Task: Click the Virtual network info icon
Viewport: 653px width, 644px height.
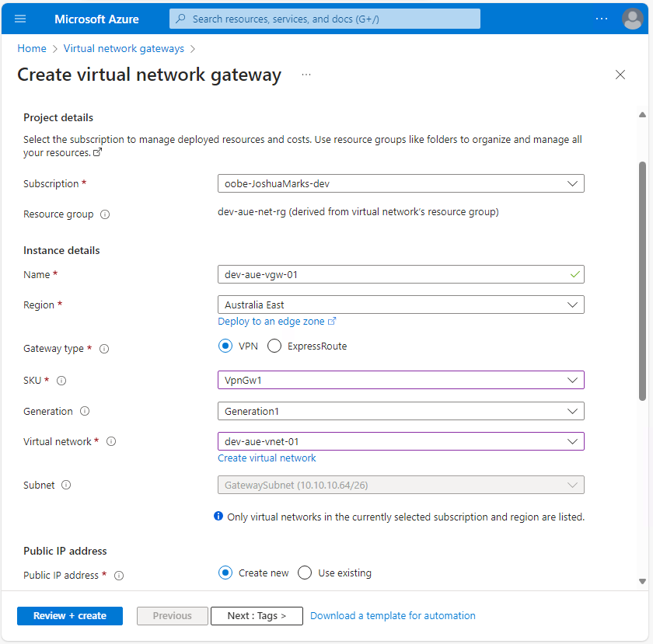Action: pyautogui.click(x=110, y=441)
